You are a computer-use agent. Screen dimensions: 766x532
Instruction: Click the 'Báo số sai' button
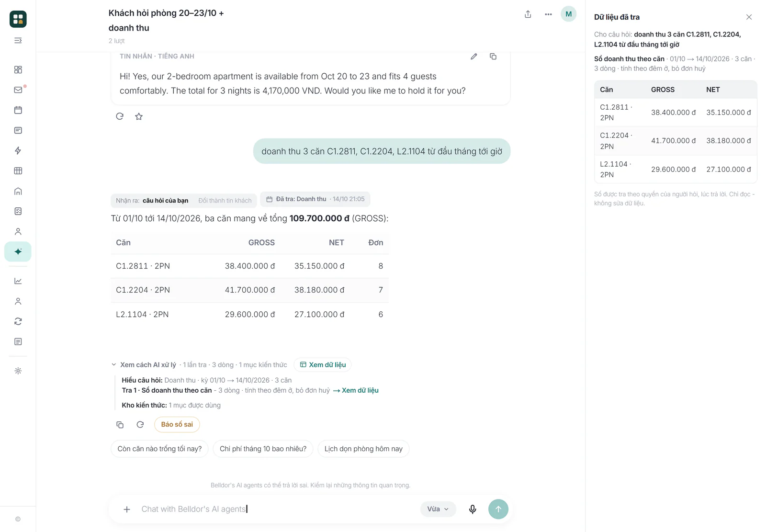tap(177, 424)
